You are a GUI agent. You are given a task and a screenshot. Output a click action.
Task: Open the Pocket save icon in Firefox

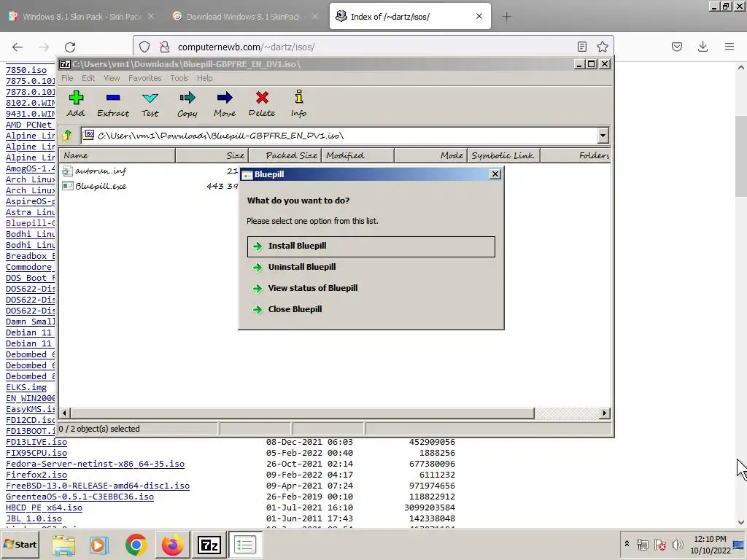click(676, 47)
